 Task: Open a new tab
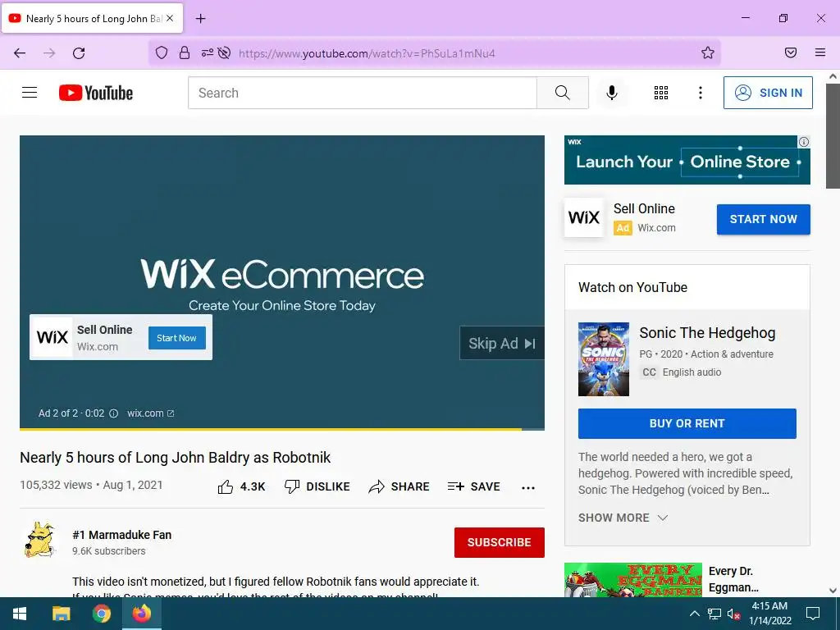pos(200,19)
